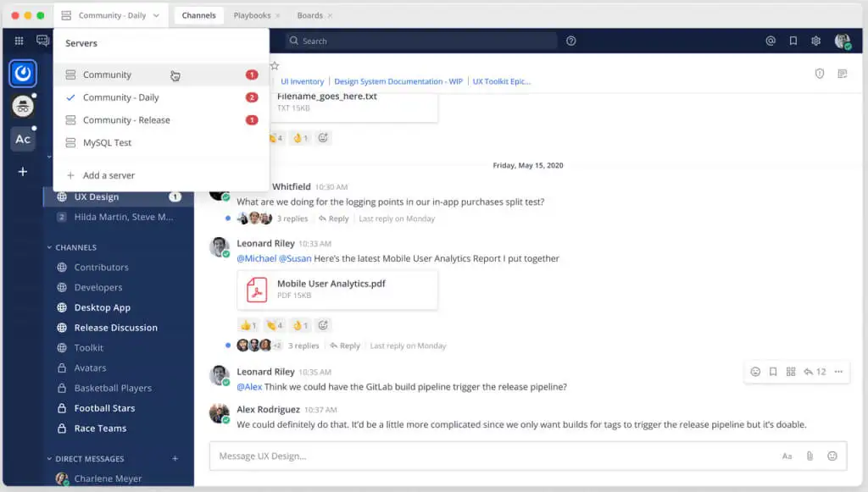Click the paperclip attachment icon
The image size is (868, 492).
pos(810,456)
